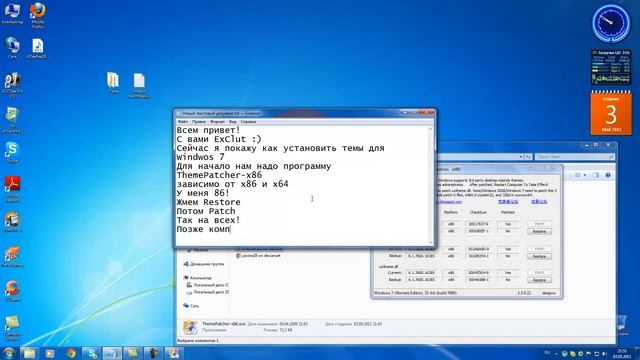This screenshot has width=640, height=360.
Task: Open the Sticky Notes desktop icon
Action: [12, 328]
